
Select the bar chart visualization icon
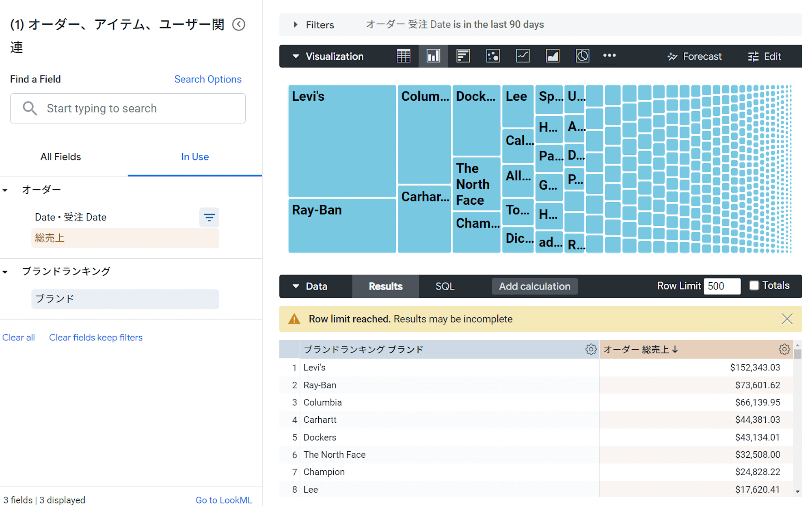click(463, 56)
